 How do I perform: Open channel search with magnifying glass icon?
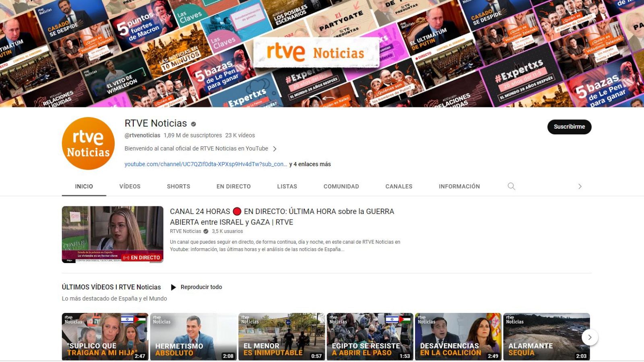click(511, 186)
